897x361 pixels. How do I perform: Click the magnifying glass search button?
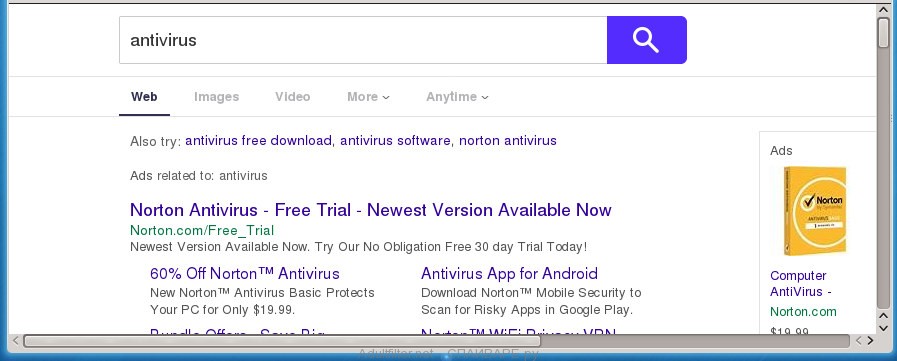646,40
